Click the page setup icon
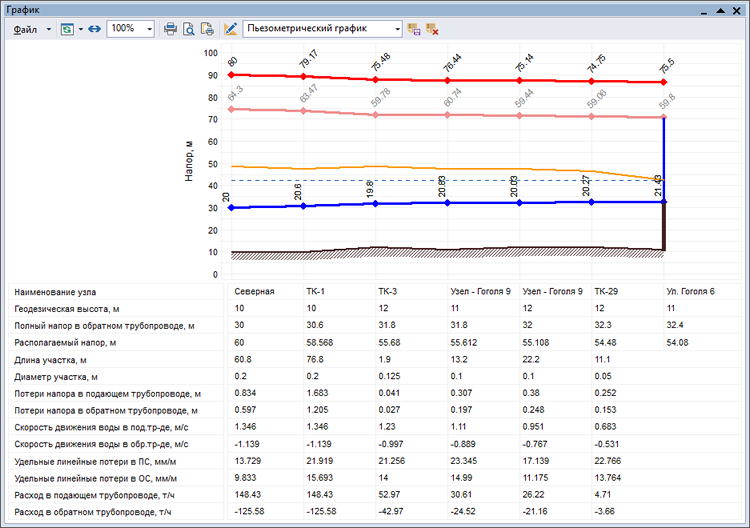 [207, 29]
